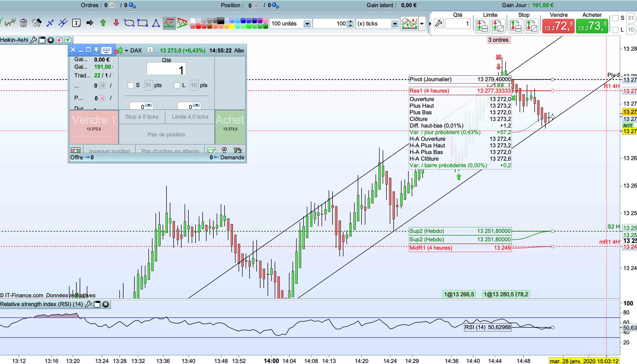The width and height of the screenshot is (637, 364).
Task: Select the green up arrow drawing tool
Action: coord(103,23)
